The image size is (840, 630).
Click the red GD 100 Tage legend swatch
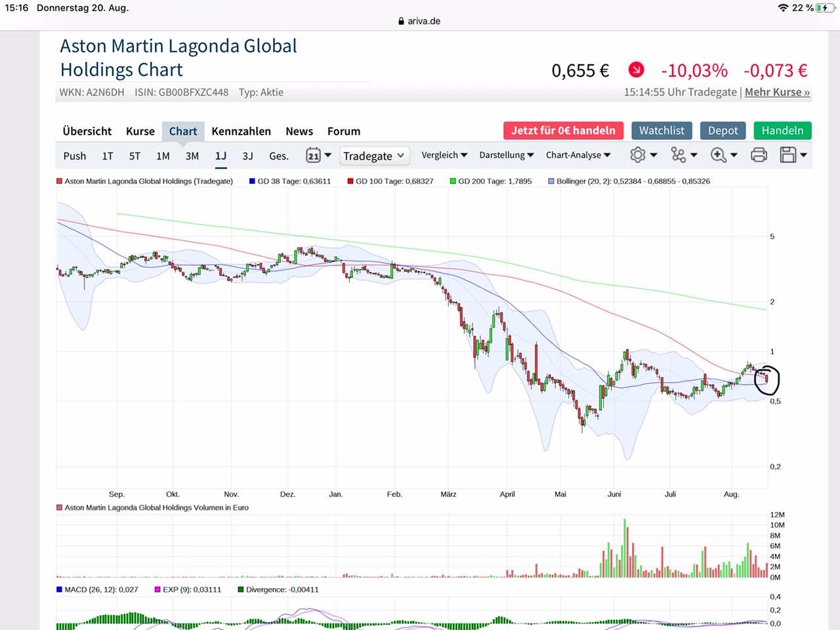coord(350,181)
